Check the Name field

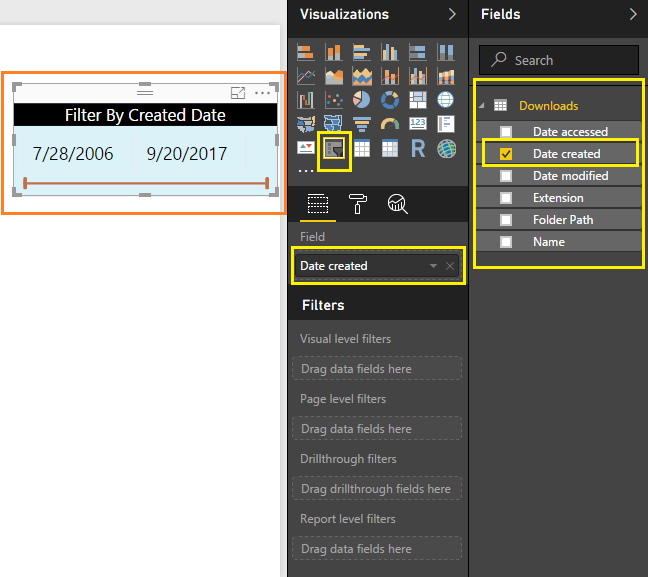tap(506, 242)
